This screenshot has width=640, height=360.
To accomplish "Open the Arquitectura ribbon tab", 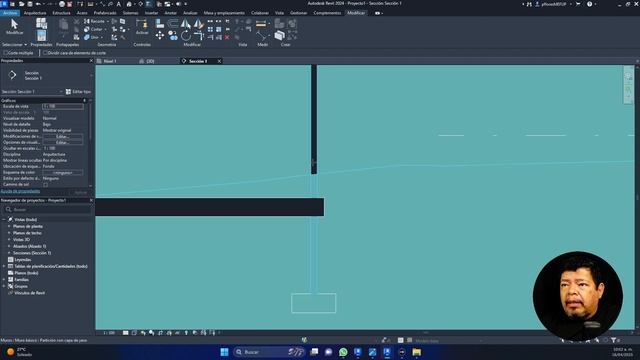I will pos(35,13).
